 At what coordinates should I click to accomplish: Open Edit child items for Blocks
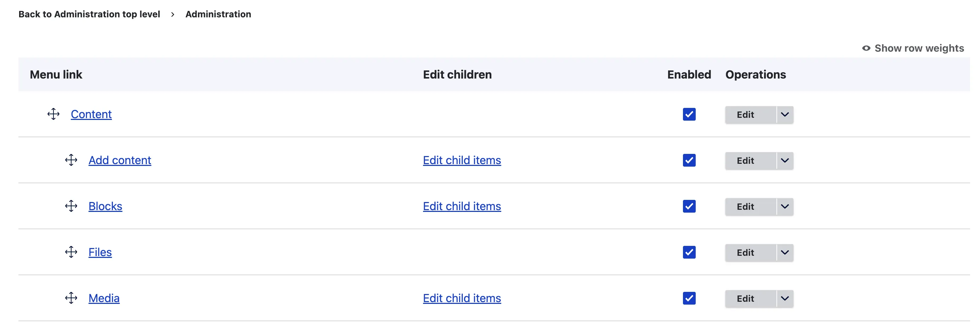click(x=462, y=206)
